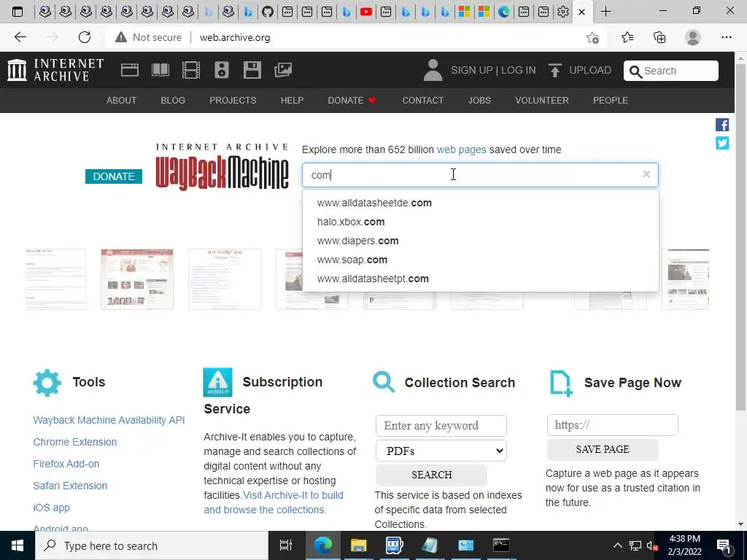Switch to the YouTube browser tab
The height and width of the screenshot is (560, 747).
366,12
